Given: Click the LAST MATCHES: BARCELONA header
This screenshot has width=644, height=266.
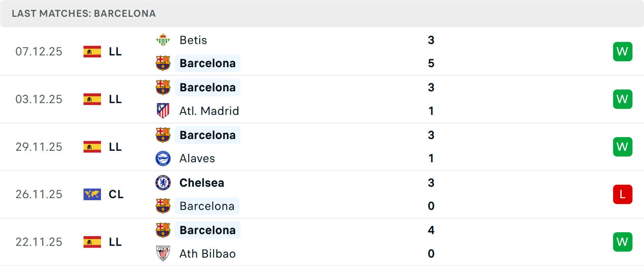Looking at the screenshot, I should (84, 13).
